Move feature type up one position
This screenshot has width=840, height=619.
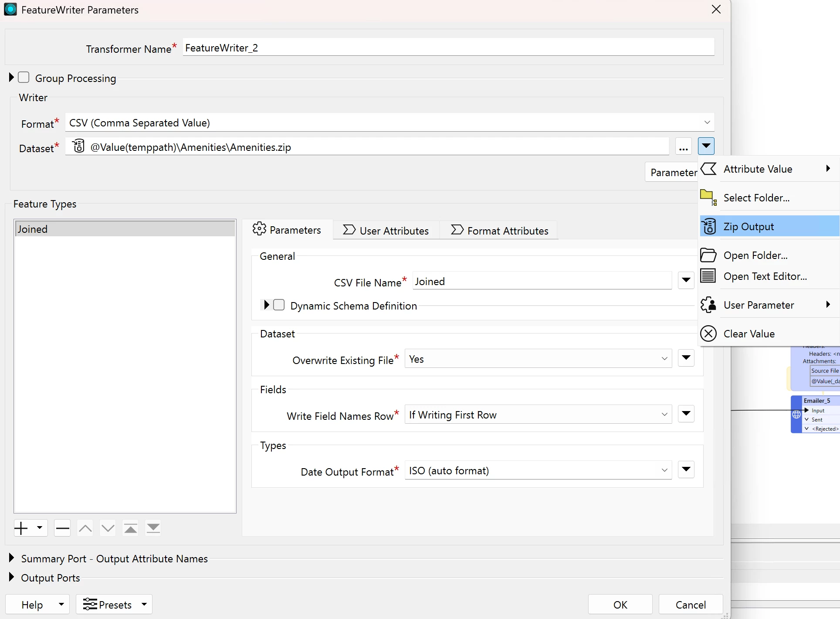pos(85,528)
